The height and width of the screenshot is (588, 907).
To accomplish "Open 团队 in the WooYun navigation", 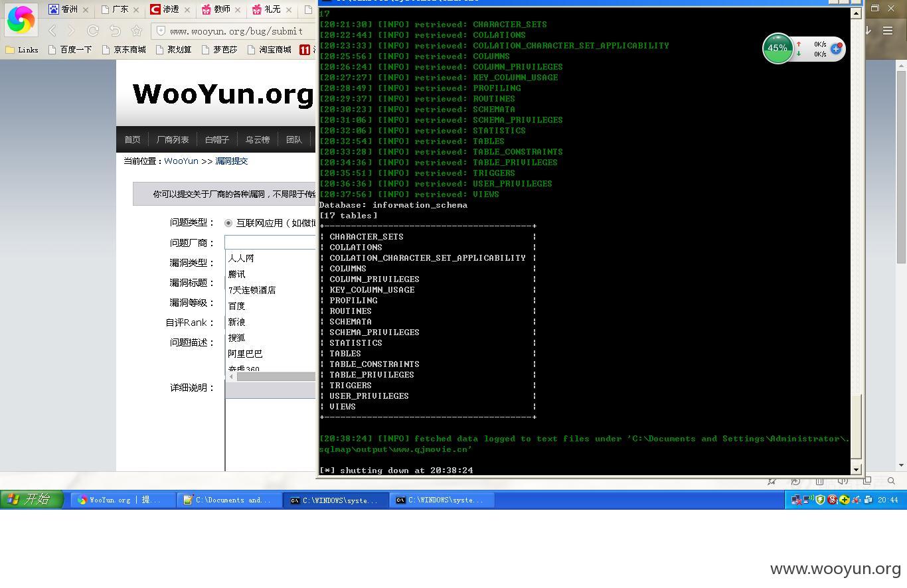I will coord(294,139).
